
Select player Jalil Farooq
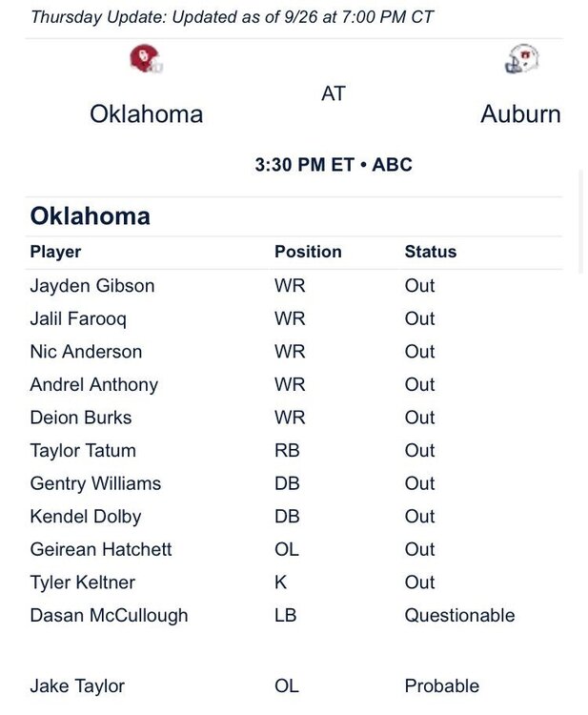coord(78,318)
